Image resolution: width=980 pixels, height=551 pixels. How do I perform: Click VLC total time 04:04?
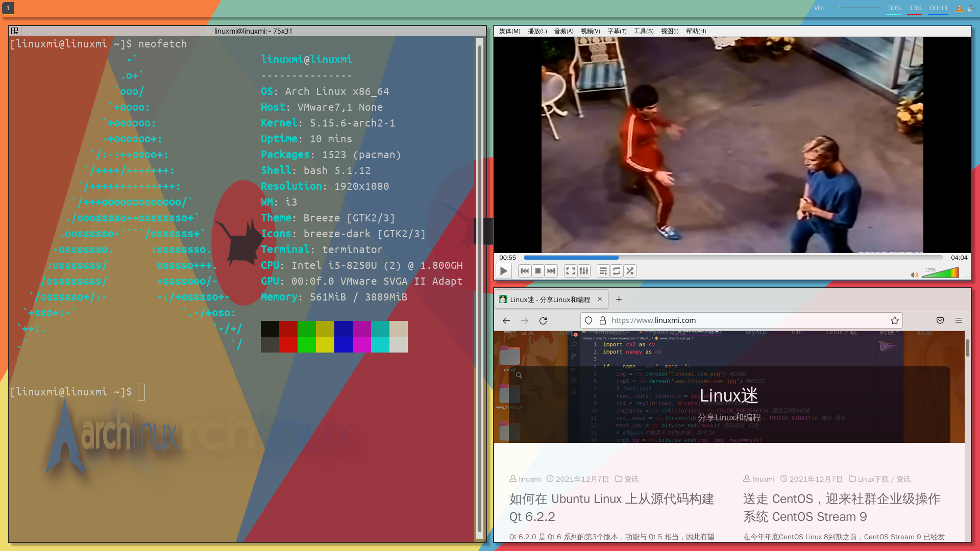959,258
